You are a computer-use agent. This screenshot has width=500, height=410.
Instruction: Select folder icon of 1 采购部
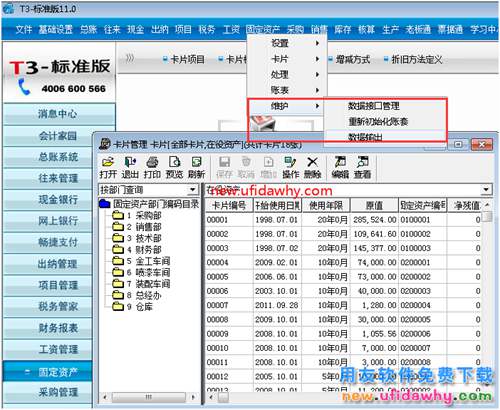tap(118, 215)
